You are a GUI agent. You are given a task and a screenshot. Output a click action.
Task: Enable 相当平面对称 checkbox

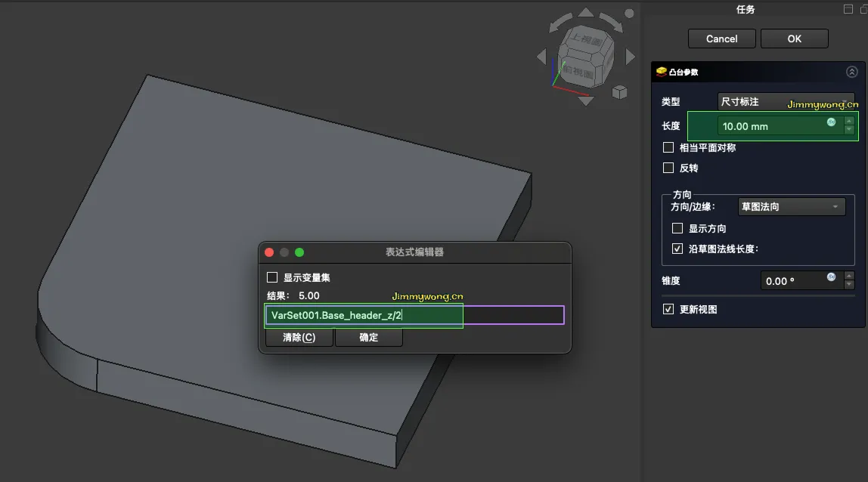pos(668,148)
